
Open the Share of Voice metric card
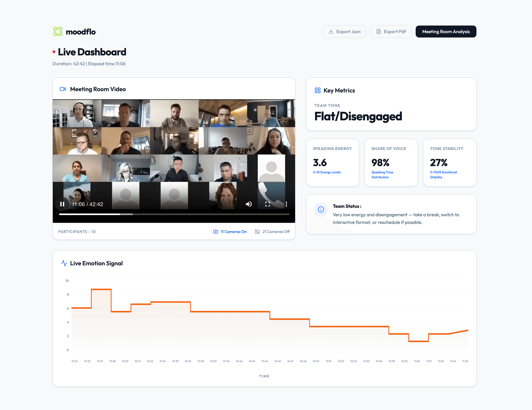(x=391, y=162)
